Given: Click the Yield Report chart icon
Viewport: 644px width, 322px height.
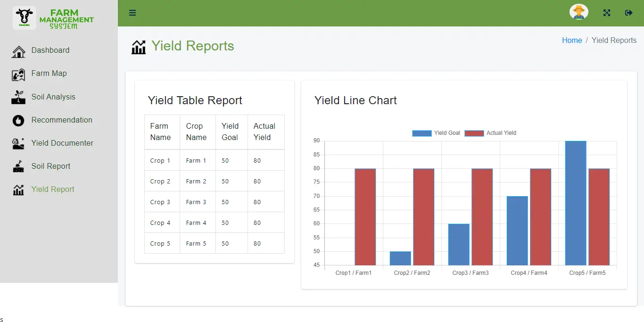Looking at the screenshot, I should (18, 189).
